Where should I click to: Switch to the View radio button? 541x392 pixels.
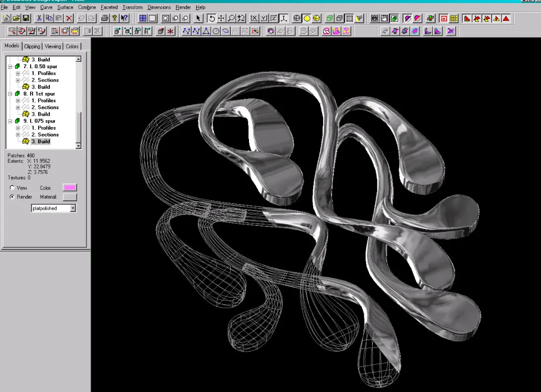[11, 187]
